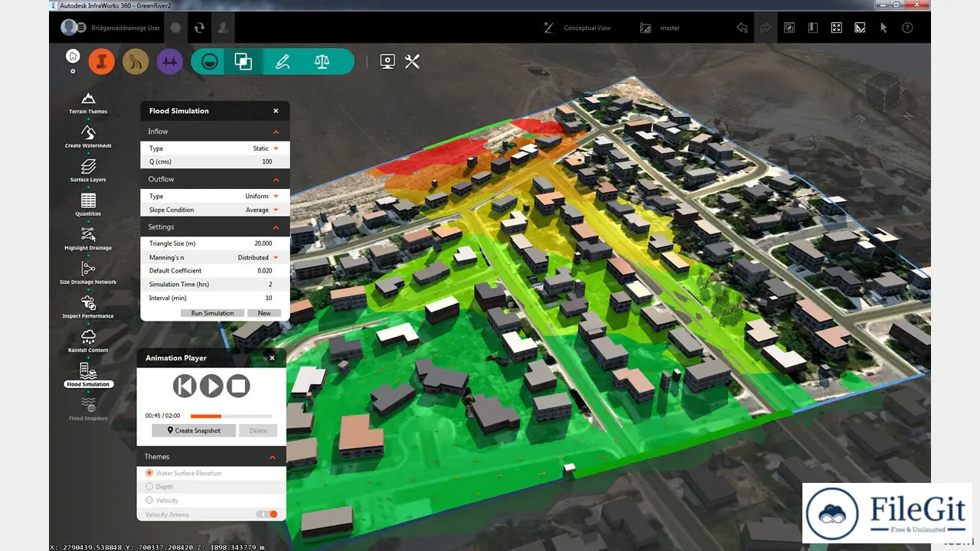Click the Create Snapshot button
980x551 pixels.
[194, 431]
